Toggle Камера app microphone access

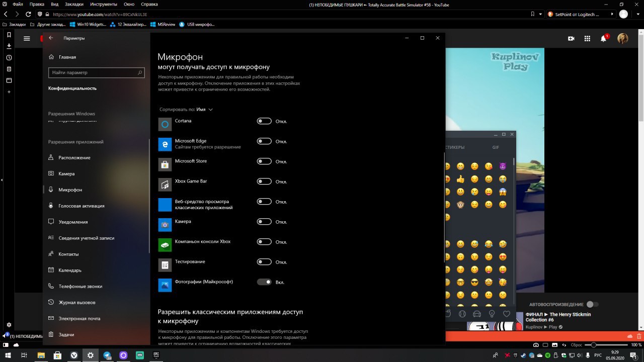click(x=264, y=222)
